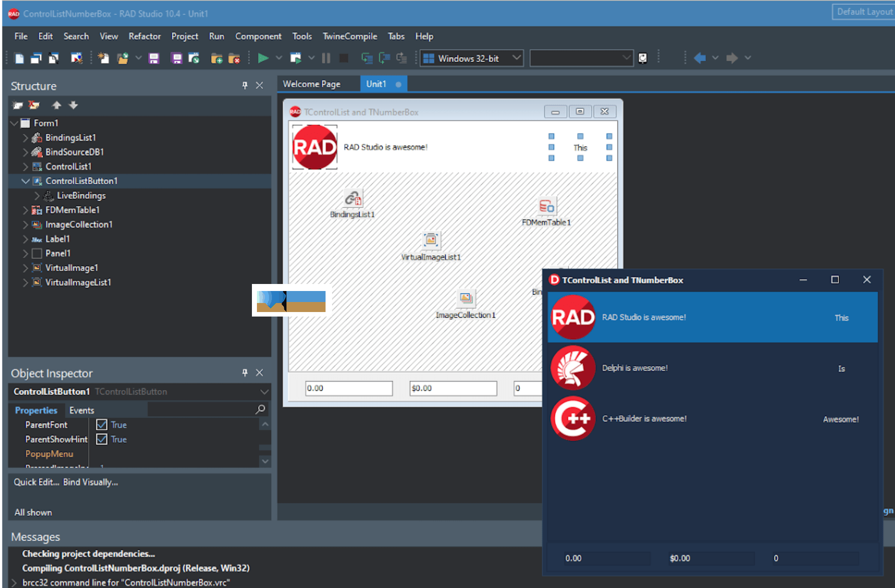Select the PopupMenu property
895x588 pixels.
tap(49, 454)
